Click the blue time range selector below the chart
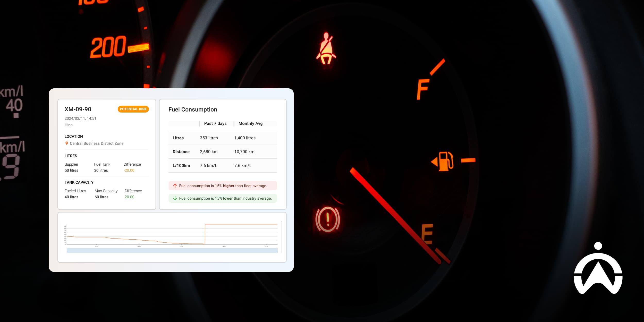The image size is (644, 322). [172, 250]
